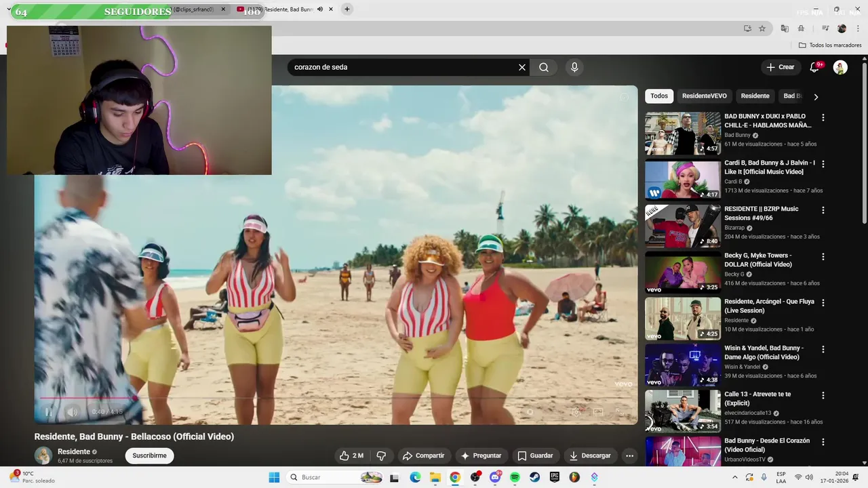Viewport: 868px width, 488px height.
Task: Open Steam from the taskbar
Action: [534, 477]
